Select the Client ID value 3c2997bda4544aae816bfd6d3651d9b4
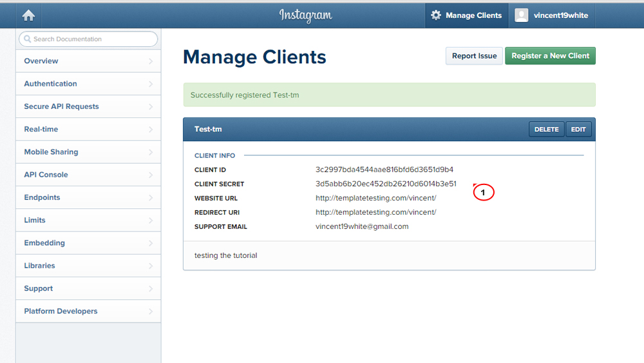Screen dimensions: 644x363 click(x=384, y=170)
